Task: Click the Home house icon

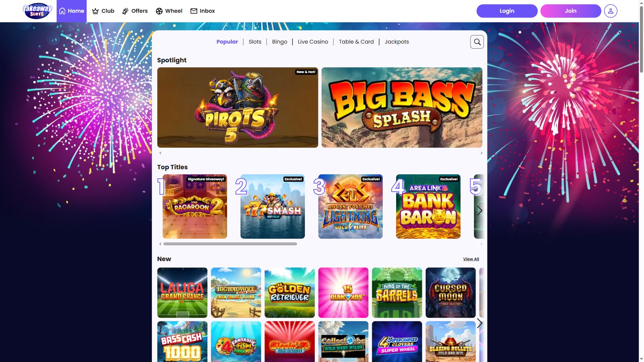Action: coord(62,11)
